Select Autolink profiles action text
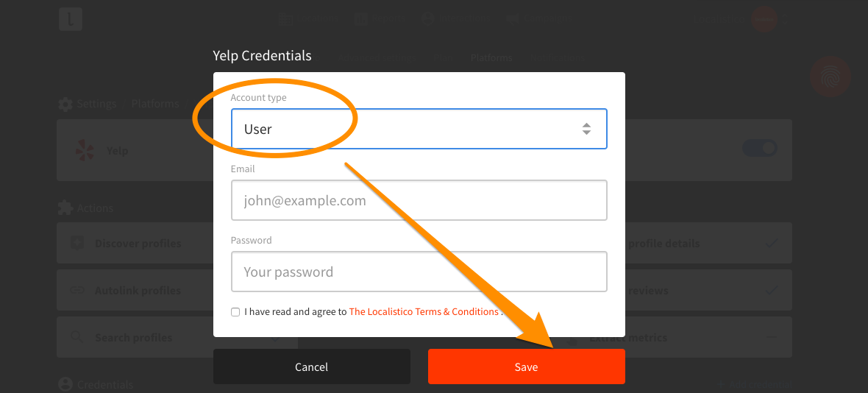868x393 pixels. 138,291
